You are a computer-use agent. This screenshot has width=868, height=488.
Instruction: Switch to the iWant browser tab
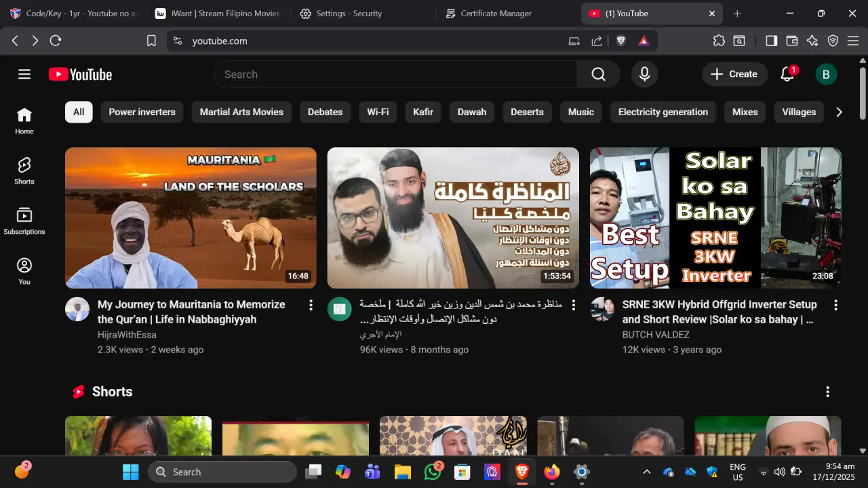pos(218,14)
